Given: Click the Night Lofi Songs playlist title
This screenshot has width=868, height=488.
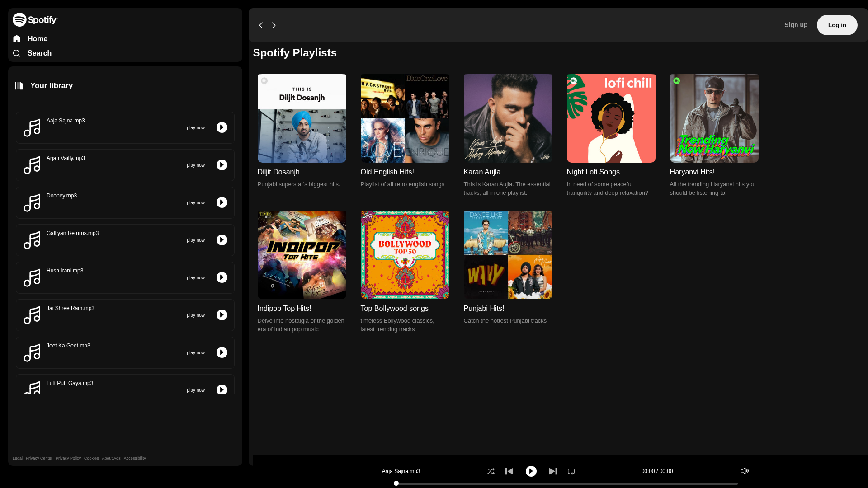Looking at the screenshot, I should (x=593, y=172).
